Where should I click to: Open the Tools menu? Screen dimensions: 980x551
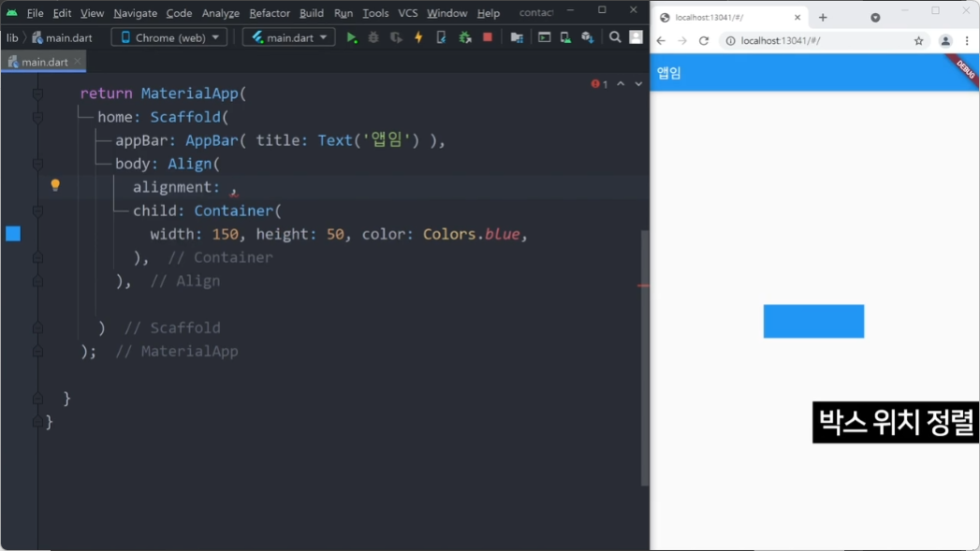click(x=375, y=12)
